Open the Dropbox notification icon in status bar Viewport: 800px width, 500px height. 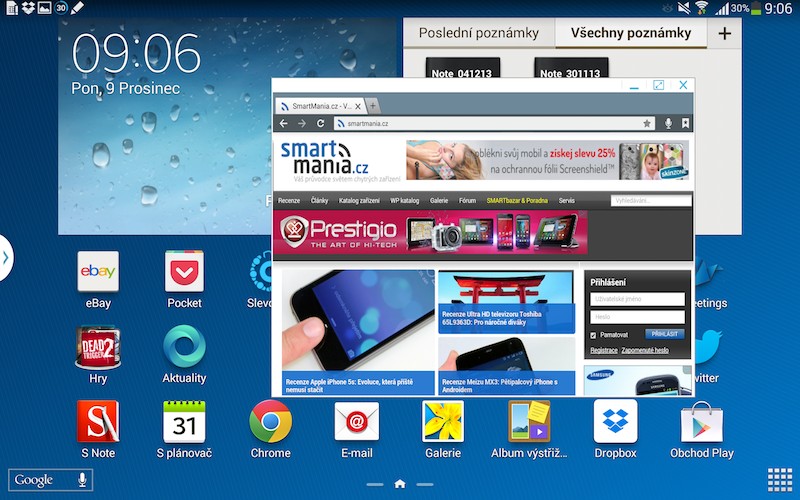point(28,8)
